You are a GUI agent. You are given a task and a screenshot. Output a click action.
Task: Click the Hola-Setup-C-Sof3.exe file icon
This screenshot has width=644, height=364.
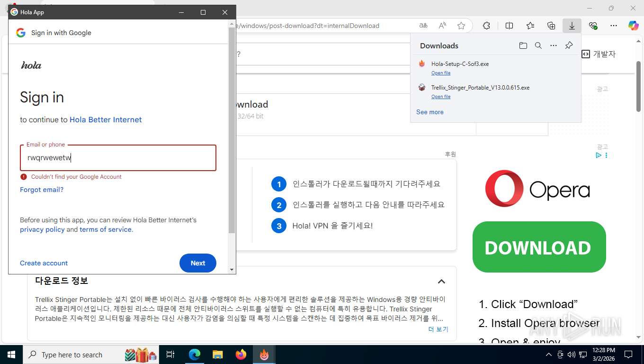click(x=422, y=64)
